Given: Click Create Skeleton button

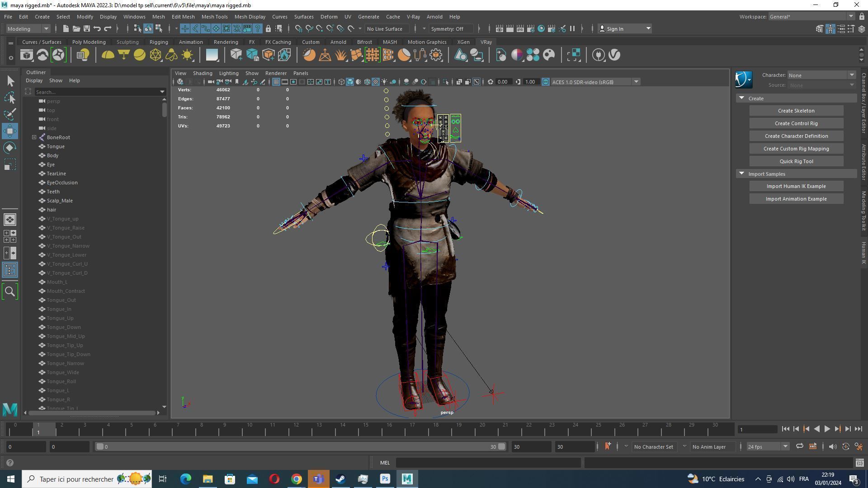Looking at the screenshot, I should [796, 111].
